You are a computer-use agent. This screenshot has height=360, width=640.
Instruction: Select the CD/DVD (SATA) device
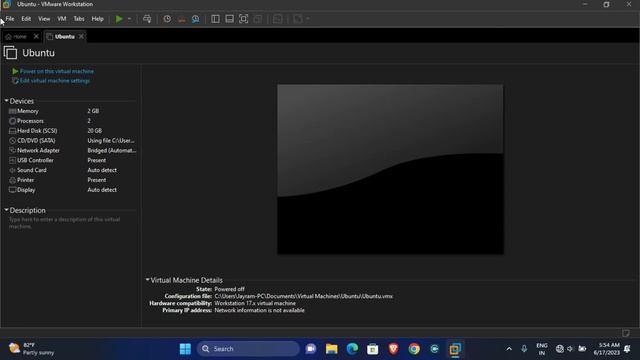(x=72, y=140)
